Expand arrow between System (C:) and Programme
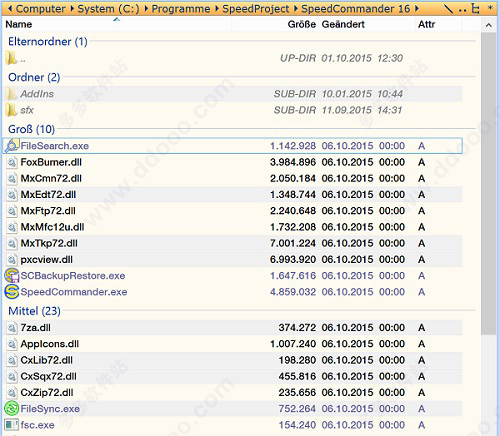500x436 pixels. (146, 8)
